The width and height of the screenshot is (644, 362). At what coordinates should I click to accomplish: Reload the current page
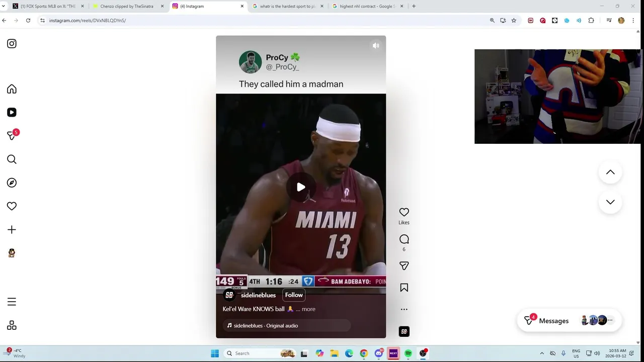[28, 20]
